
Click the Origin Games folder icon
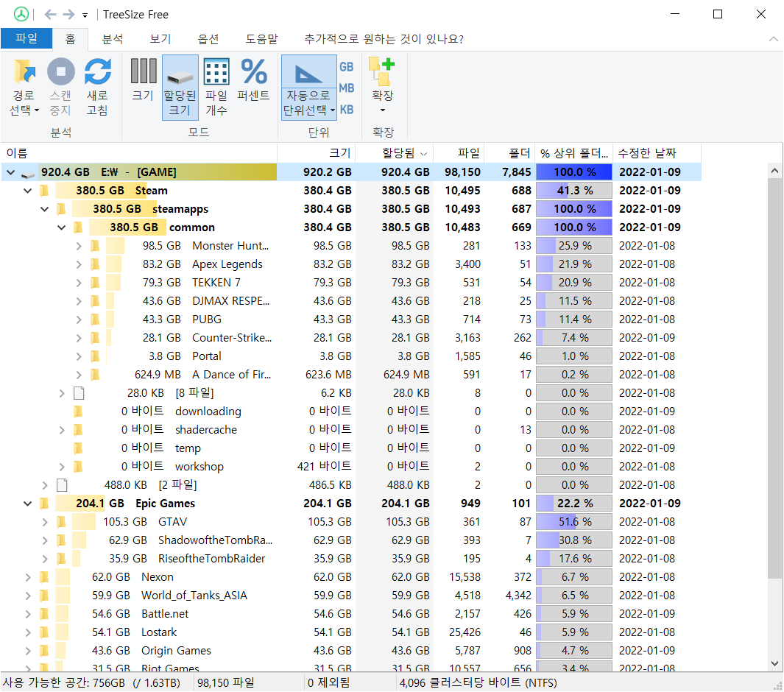coord(44,651)
